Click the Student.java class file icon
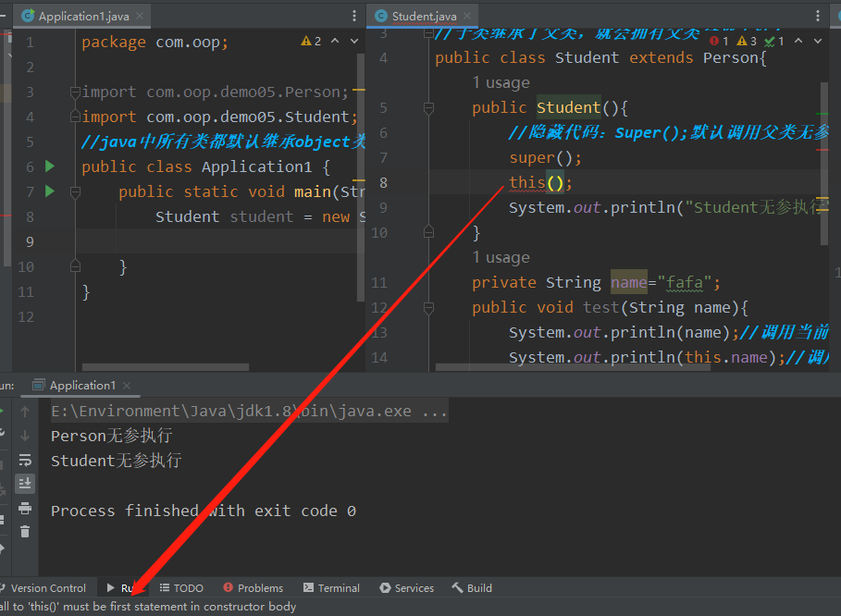This screenshot has height=616, width=841. click(381, 16)
